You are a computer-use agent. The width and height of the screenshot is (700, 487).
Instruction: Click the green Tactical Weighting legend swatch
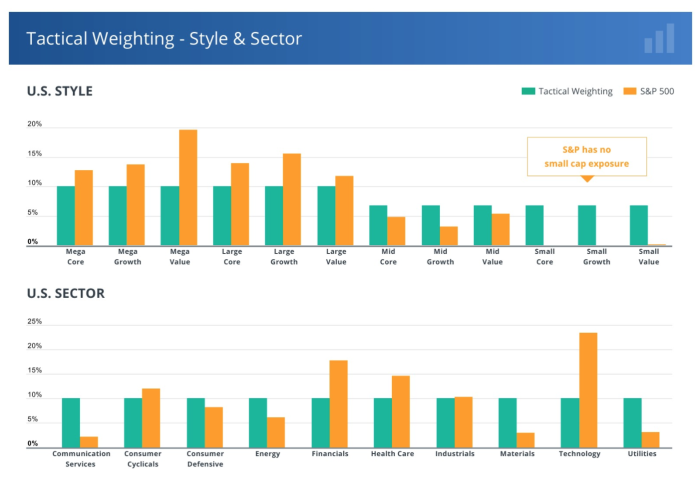(528, 91)
